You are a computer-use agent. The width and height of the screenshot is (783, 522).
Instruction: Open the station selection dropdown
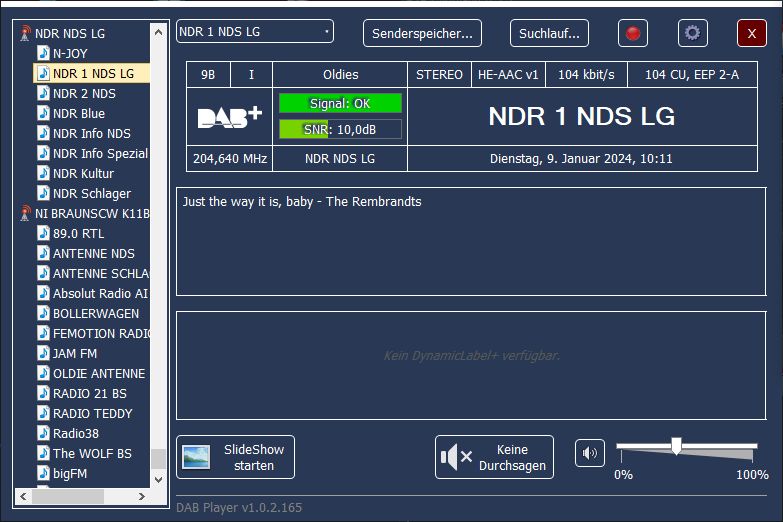click(x=255, y=32)
